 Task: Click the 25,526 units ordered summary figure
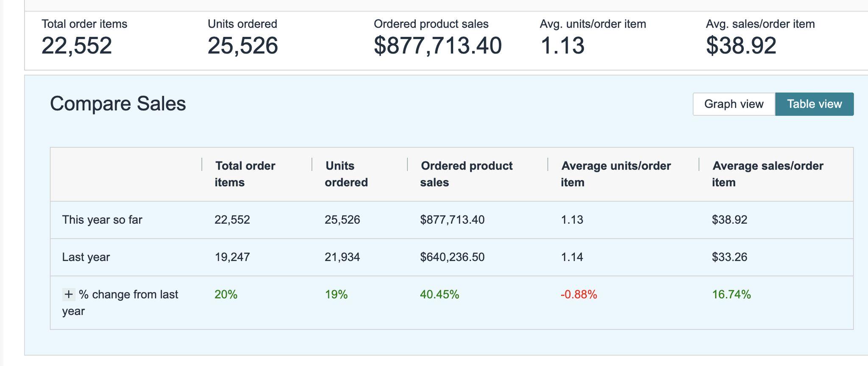tap(243, 46)
